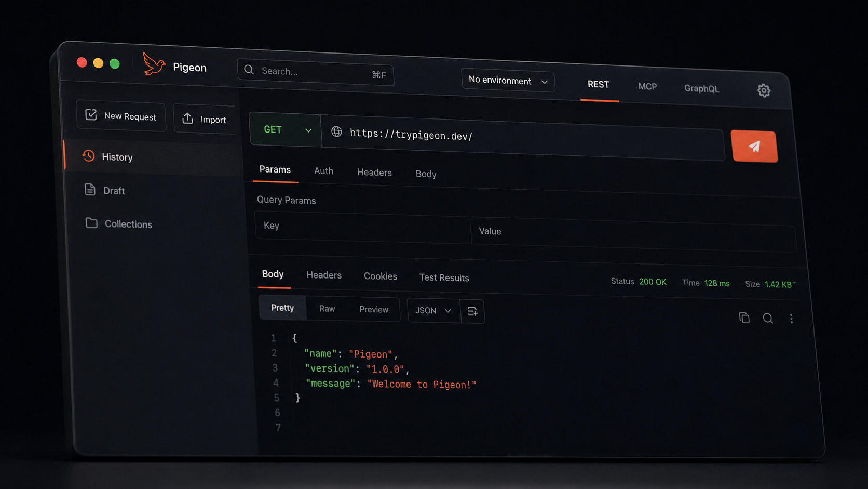The width and height of the screenshot is (868, 489).
Task: Search the response body with the magnifier icon
Action: pos(768,319)
